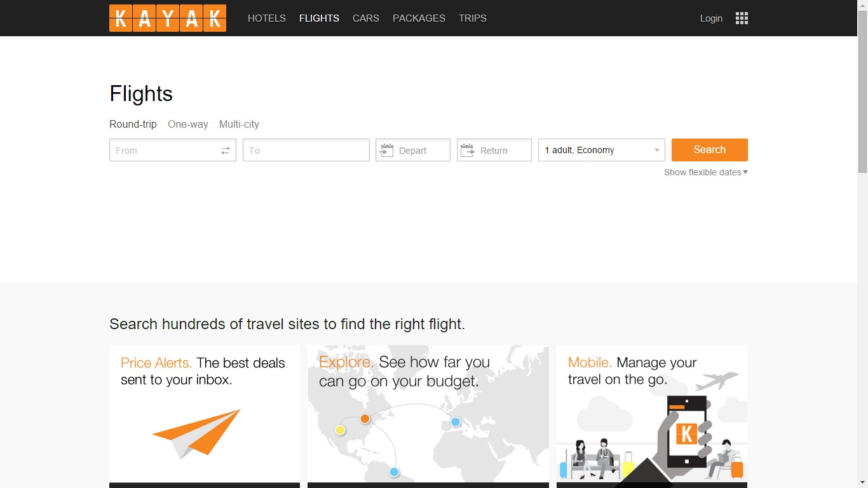
Task: Open the FLIGHTS section
Action: [x=319, y=18]
